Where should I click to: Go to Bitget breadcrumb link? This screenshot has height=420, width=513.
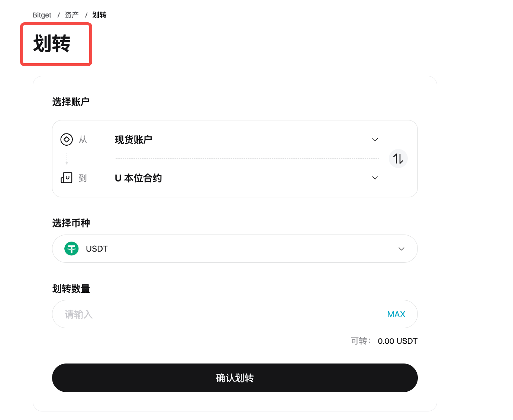click(x=42, y=15)
